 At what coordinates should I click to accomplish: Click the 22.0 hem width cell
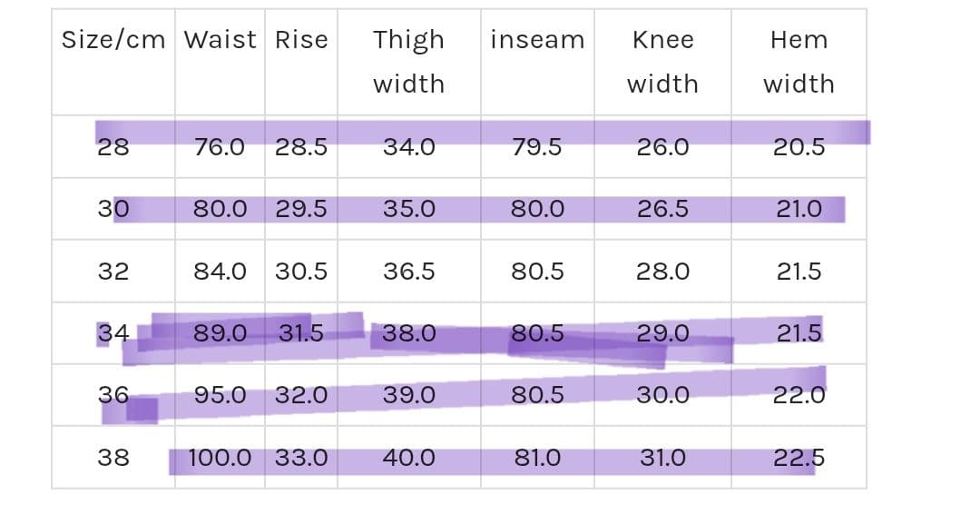[799, 396]
